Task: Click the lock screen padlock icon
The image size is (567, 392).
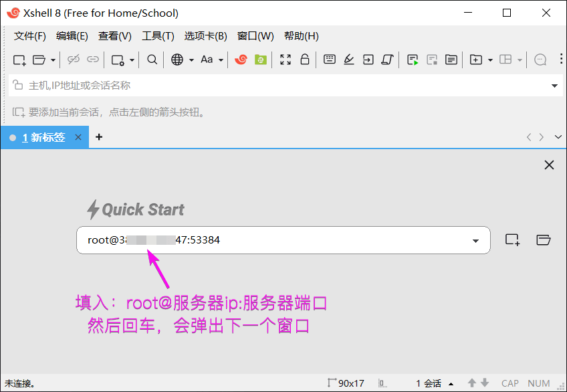Action: coord(305,60)
